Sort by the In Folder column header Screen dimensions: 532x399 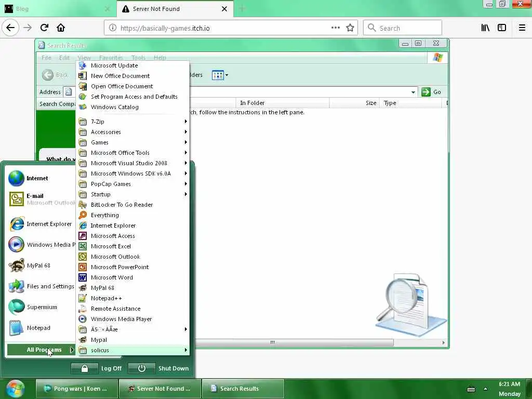(283, 103)
